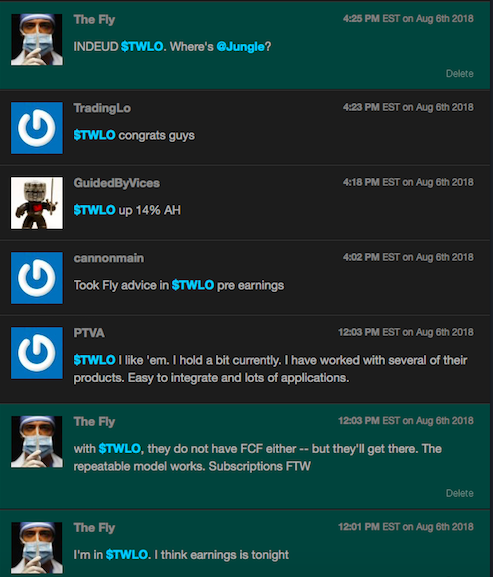Click The Fly avatar on the 12:03 PM post
The image size is (493, 577).
click(x=37, y=442)
